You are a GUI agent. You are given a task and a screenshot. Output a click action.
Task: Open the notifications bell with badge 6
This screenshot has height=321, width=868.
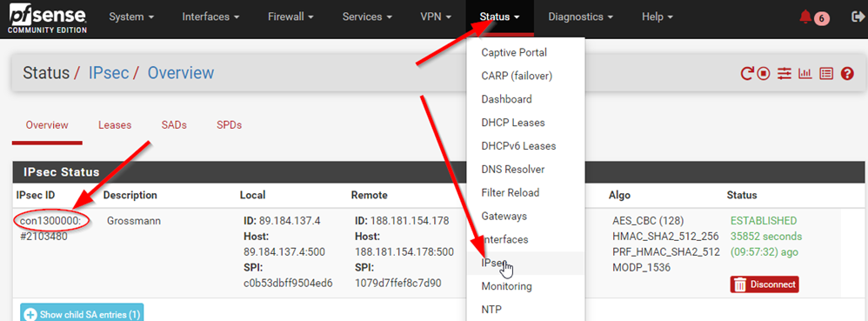point(814,17)
